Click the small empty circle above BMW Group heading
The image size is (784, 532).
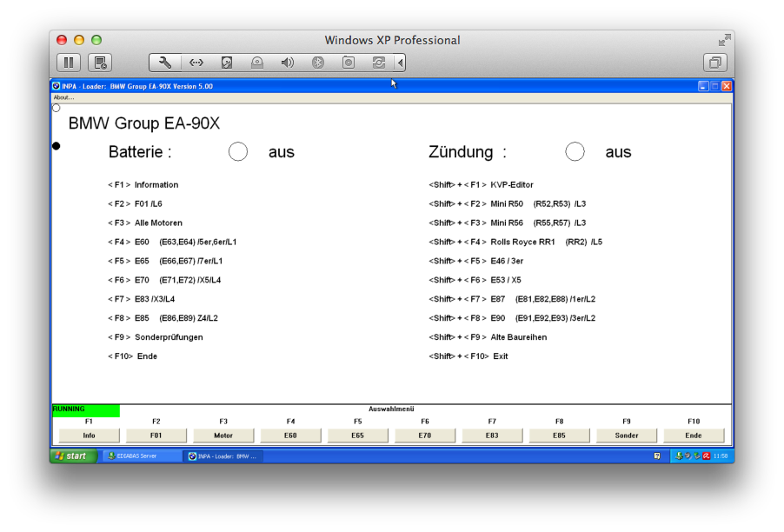click(x=56, y=108)
